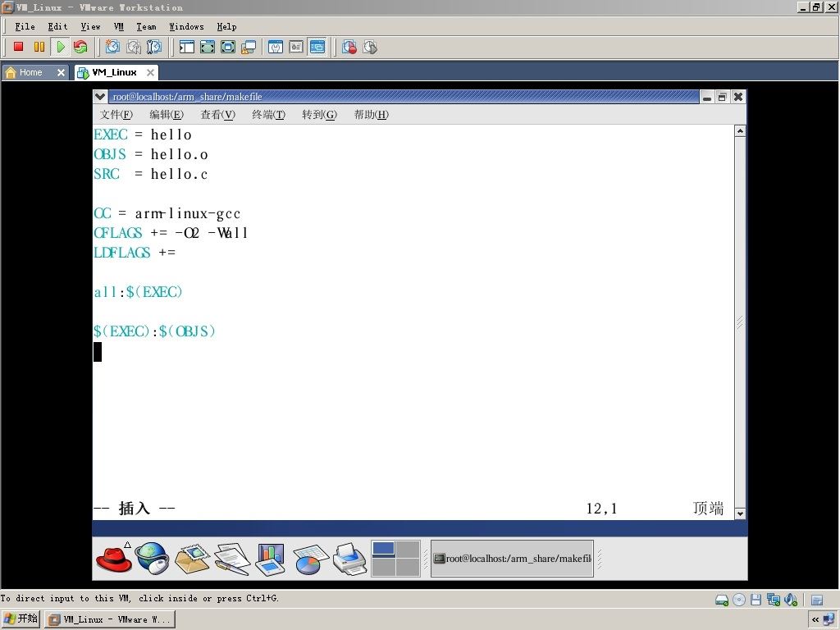This screenshot has width=840, height=630.
Task: Close the VM_Linux tab
Action: pos(151,72)
